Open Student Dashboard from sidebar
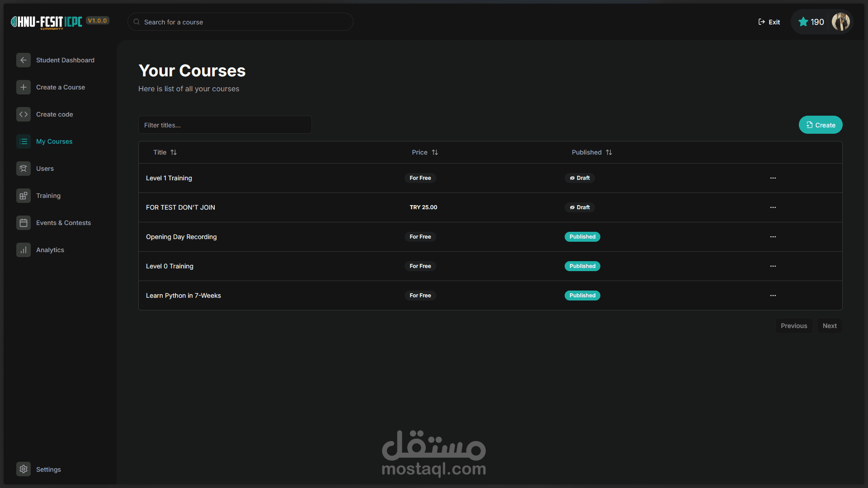 pos(65,60)
